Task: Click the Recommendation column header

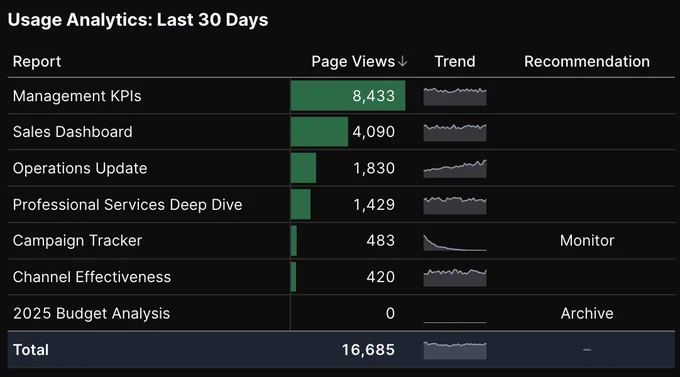Action: [x=587, y=62]
